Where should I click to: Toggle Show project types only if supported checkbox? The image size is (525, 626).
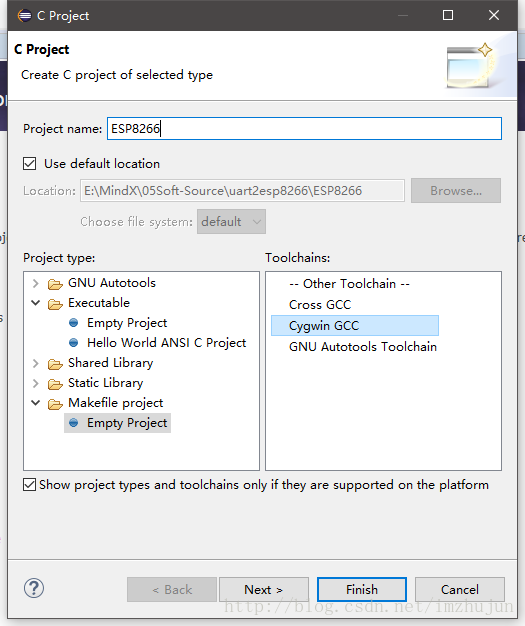tap(30, 485)
